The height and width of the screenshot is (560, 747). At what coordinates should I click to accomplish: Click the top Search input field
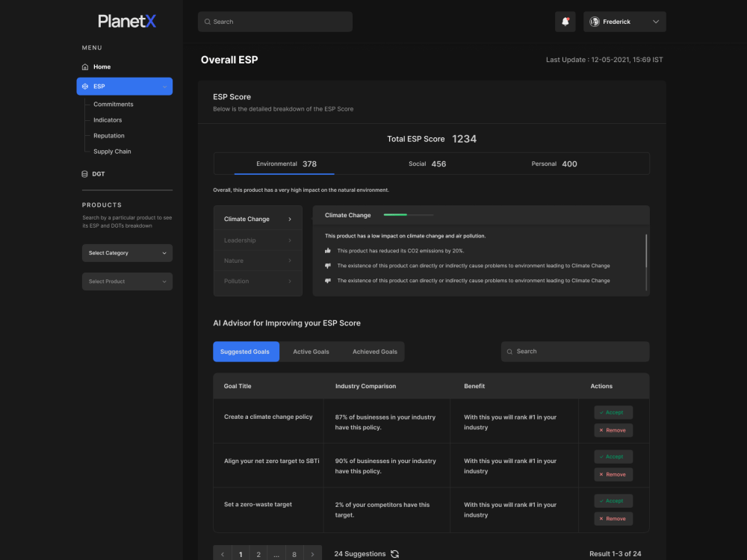point(275,22)
